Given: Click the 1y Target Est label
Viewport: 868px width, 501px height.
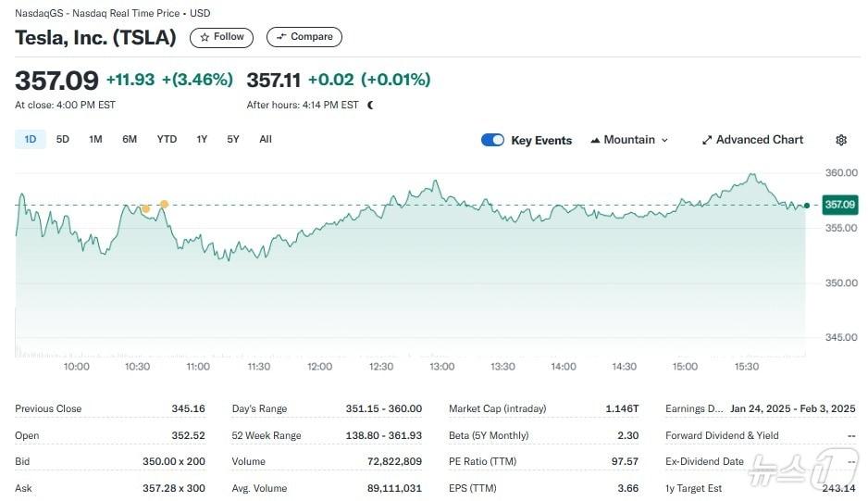Looking at the screenshot, I should pyautogui.click(x=693, y=488).
